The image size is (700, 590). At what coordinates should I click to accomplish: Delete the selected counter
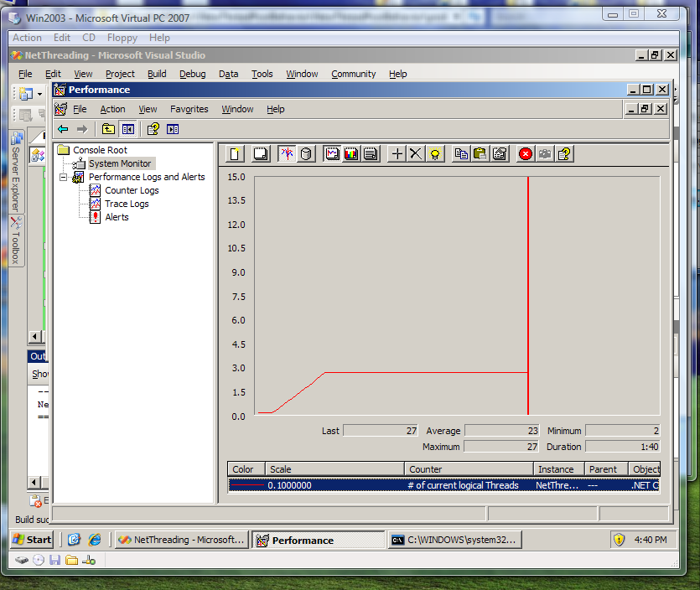416,153
